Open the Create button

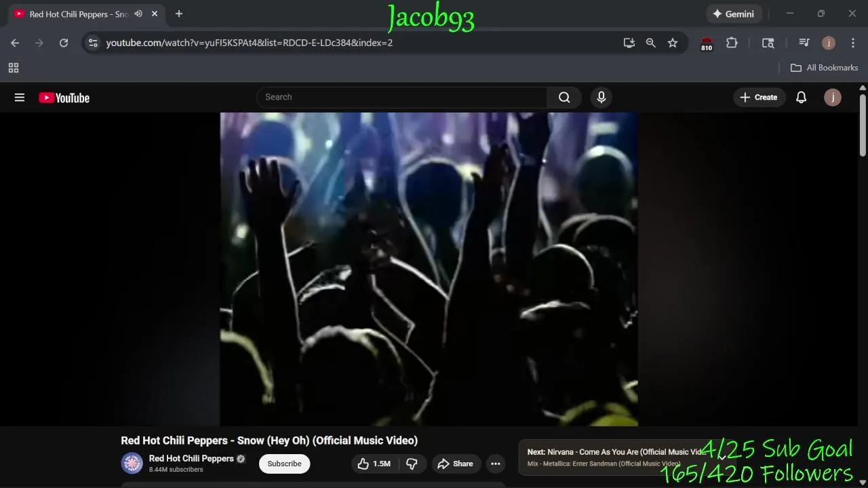759,98
